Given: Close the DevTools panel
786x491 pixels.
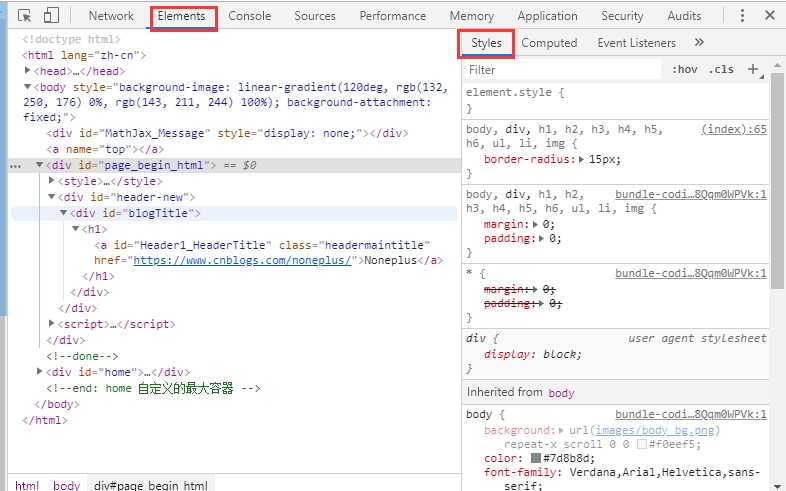Looking at the screenshot, I should [x=770, y=16].
